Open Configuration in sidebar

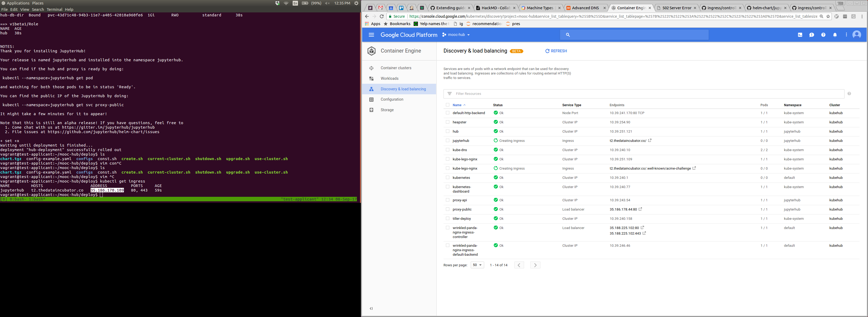392,99
